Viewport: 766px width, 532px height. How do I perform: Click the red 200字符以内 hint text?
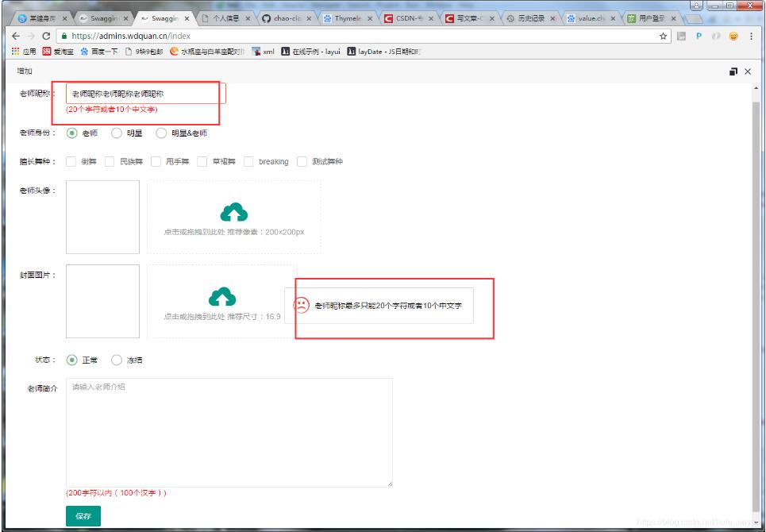click(x=117, y=493)
